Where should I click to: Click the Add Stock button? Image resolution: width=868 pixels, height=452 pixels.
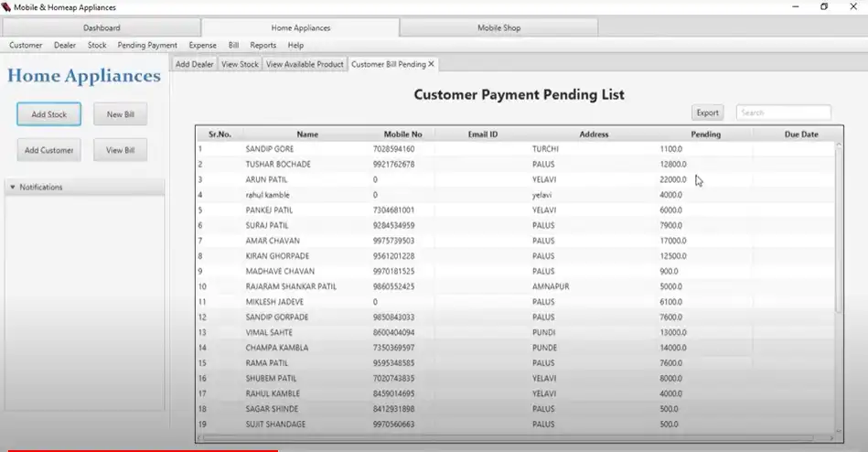[48, 114]
